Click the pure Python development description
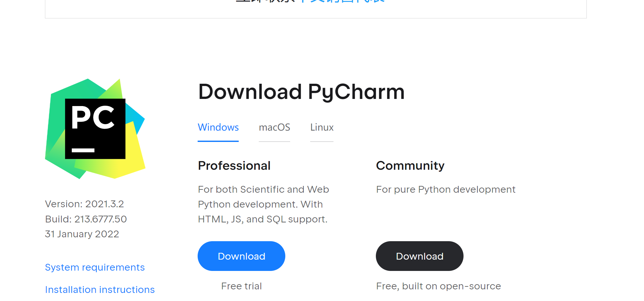 point(445,189)
